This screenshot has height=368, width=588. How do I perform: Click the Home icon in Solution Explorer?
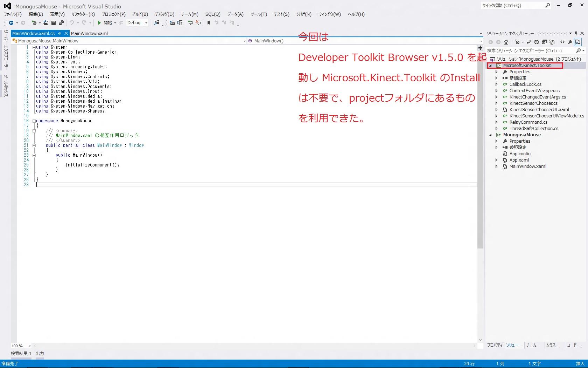506,42
